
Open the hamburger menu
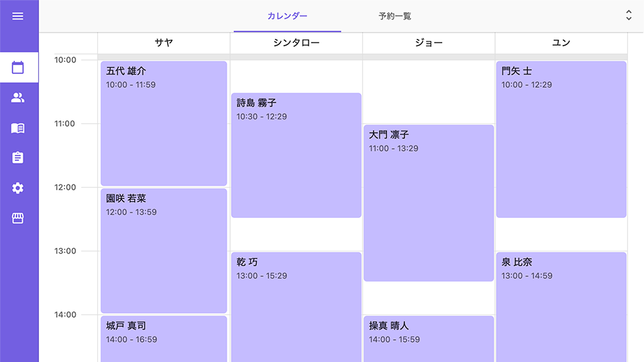point(18,16)
